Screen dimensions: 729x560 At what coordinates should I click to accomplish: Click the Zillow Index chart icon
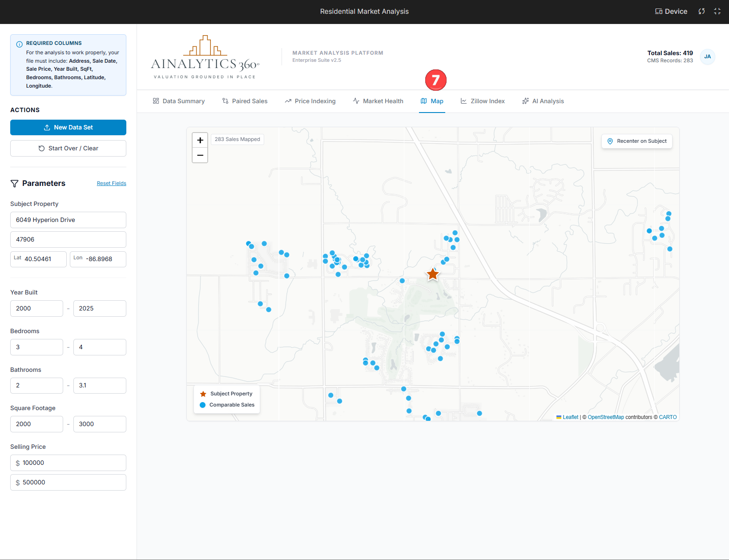(x=463, y=101)
